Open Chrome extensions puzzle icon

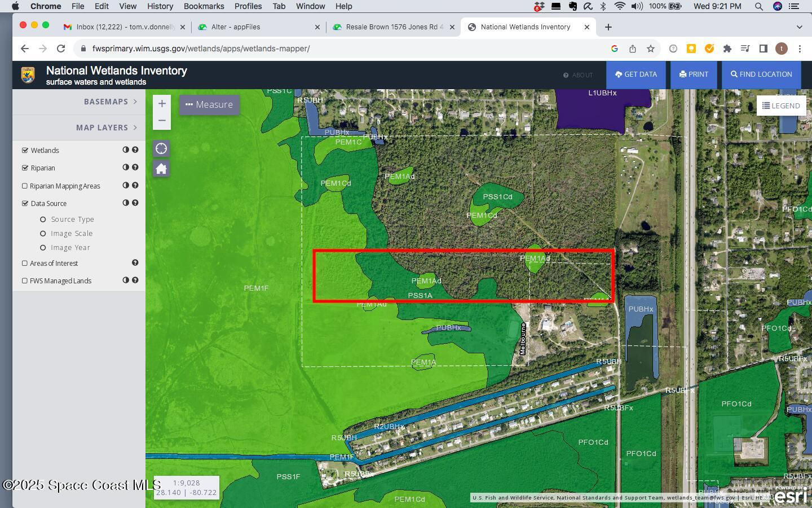coord(727,49)
